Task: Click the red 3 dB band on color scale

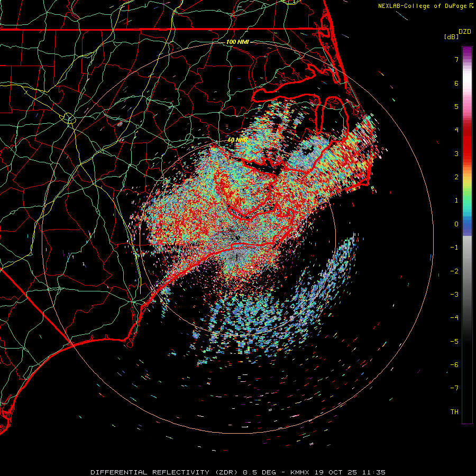Action: (467, 153)
